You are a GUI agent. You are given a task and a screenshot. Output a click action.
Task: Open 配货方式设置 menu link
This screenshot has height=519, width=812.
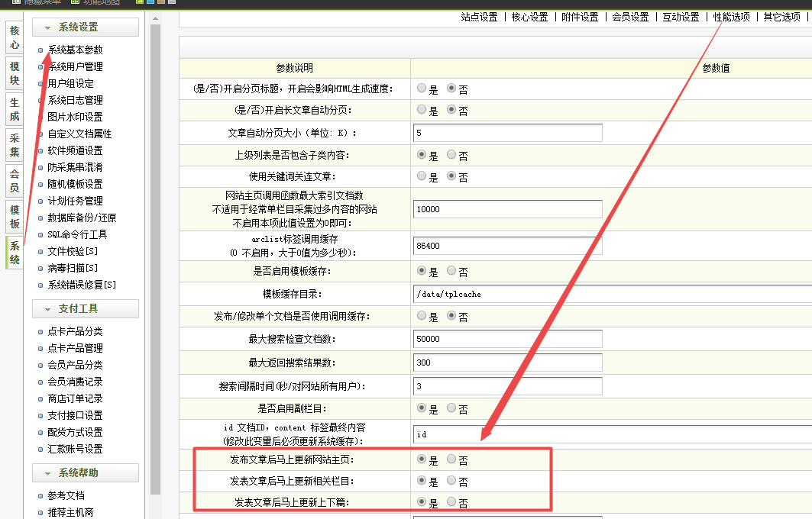(75, 431)
